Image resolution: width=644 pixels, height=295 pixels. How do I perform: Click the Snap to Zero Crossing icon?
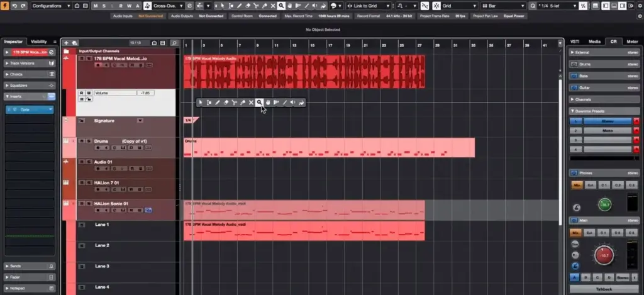click(425, 6)
